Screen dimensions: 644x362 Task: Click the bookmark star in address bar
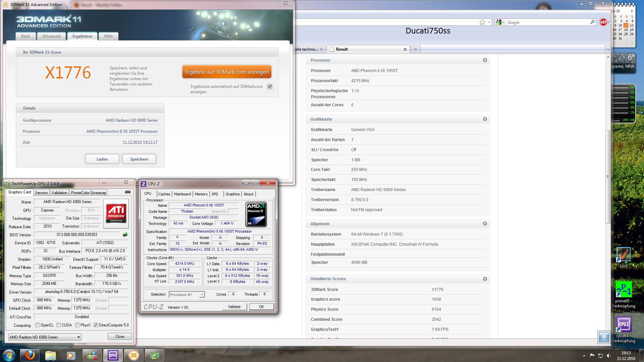pyautogui.click(x=482, y=22)
